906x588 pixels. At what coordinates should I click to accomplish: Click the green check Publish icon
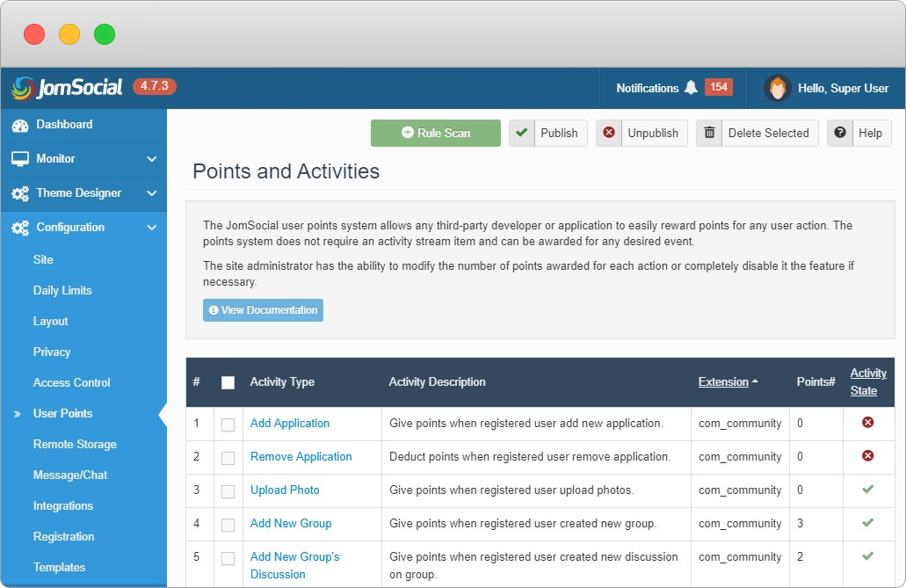(x=522, y=133)
